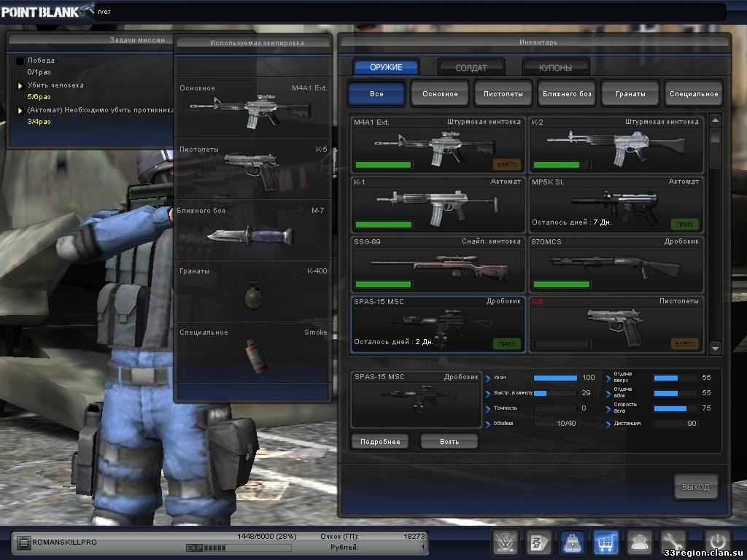The image size is (747, 560).
Task: Open the clan emblem icon in bottom bar
Action: tap(506, 542)
